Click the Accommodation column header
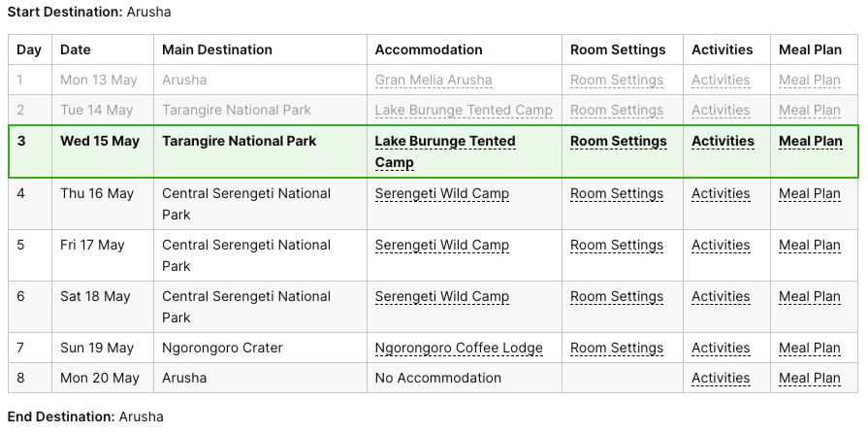Screen dimensions: 868x433 429,50
